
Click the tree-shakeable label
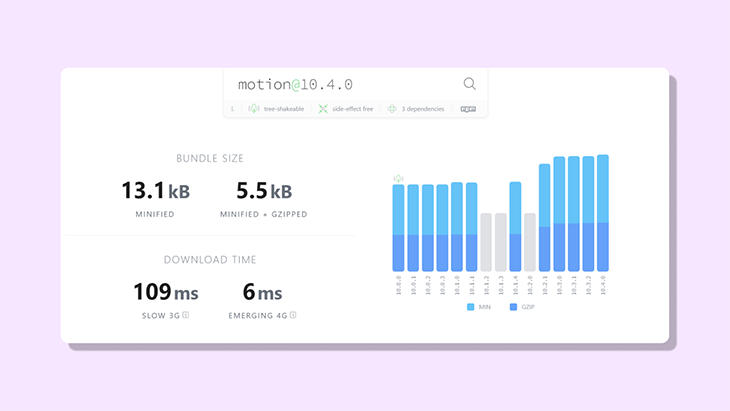pos(284,109)
